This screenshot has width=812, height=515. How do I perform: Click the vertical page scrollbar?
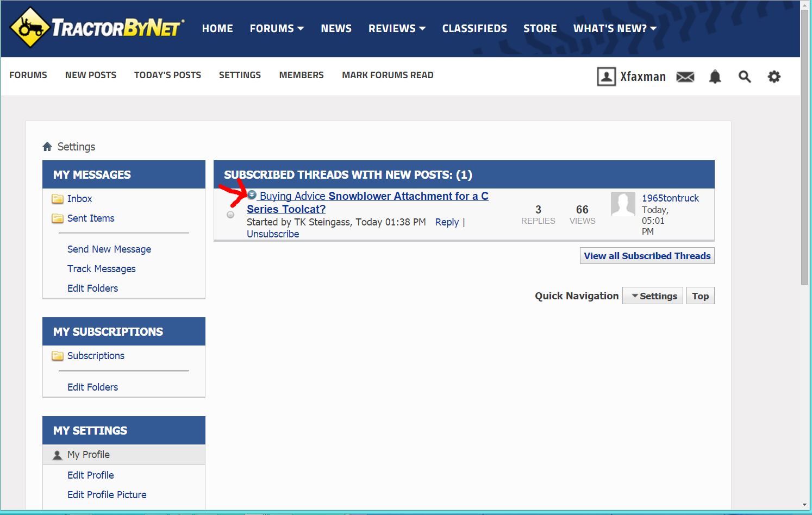pyautogui.click(x=804, y=147)
